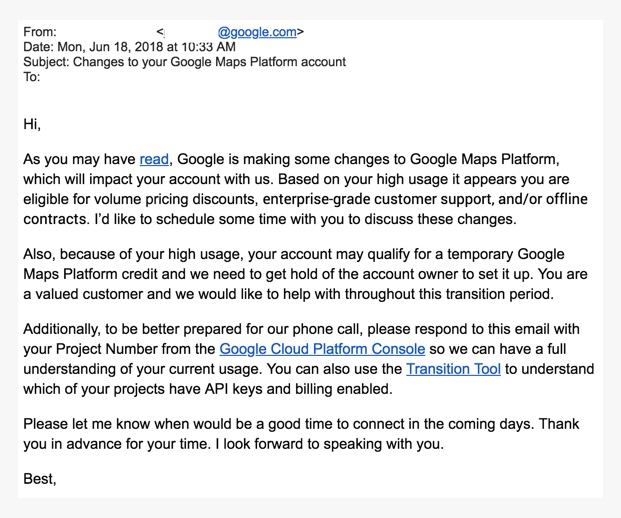This screenshot has height=518, width=621.
Task: Open the Google Cloud Platform Console link
Action: tap(322, 349)
